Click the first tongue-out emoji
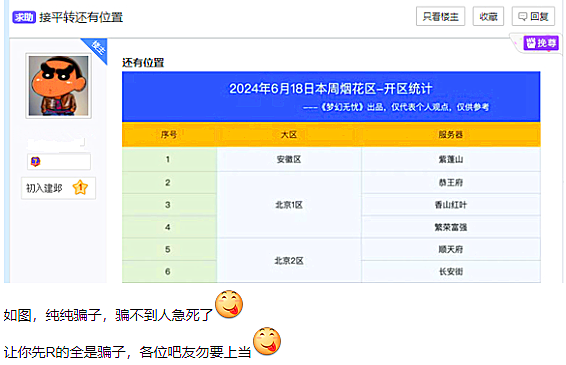Viewport: 566px width, 365px height. click(x=229, y=304)
